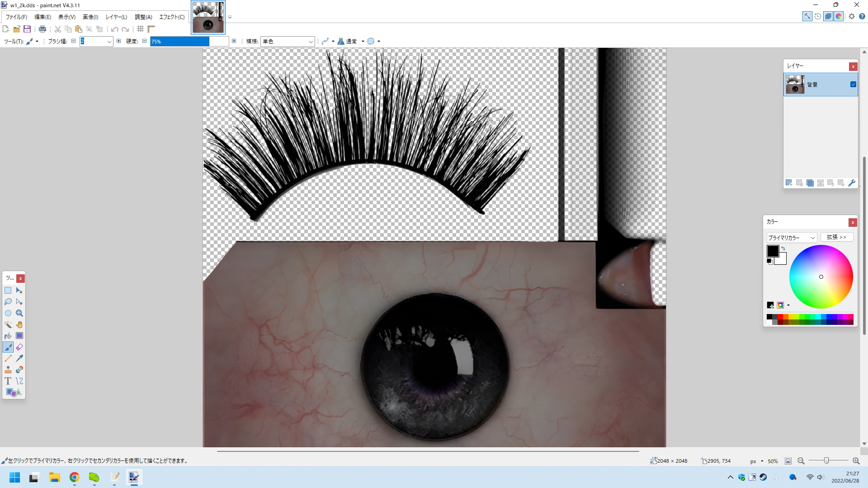Toggle visibility checkbox of 背景 layer
868x488 pixels.
853,84
